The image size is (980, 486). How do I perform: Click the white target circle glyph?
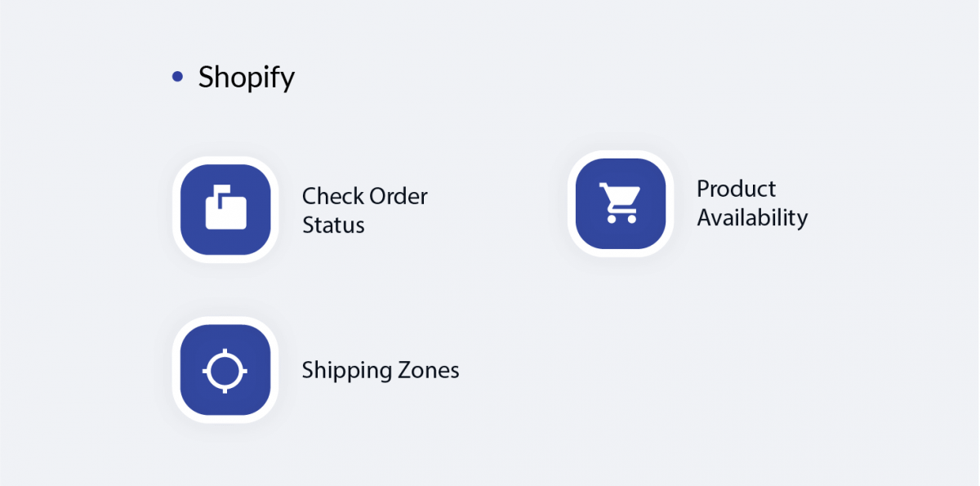click(225, 371)
